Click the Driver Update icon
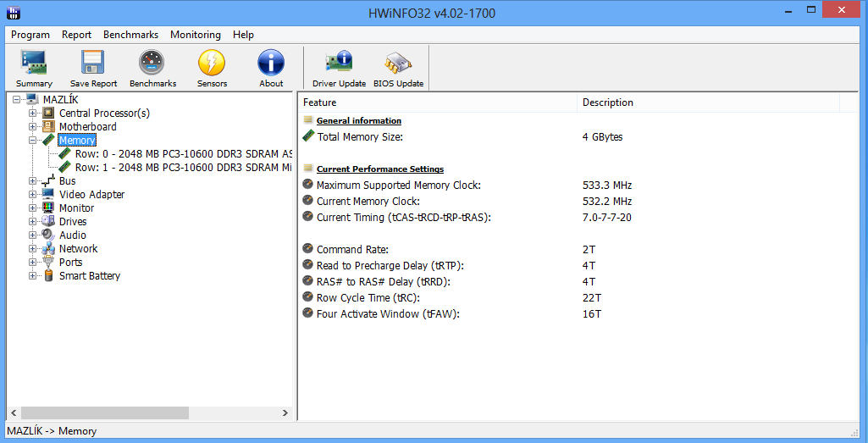Viewport: 868px width, 443px height. tap(339, 62)
